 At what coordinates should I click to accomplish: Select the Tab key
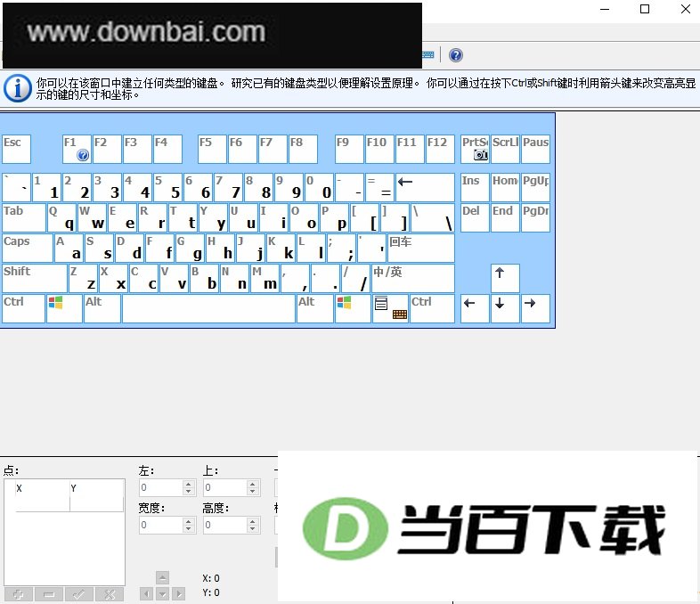(x=24, y=217)
